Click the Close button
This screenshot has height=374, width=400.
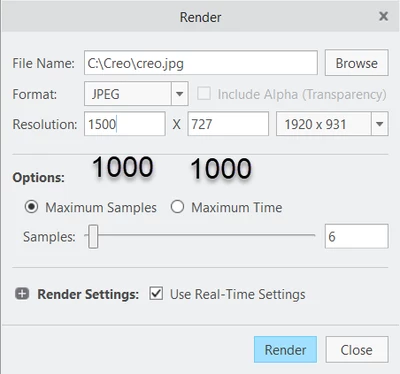357,349
